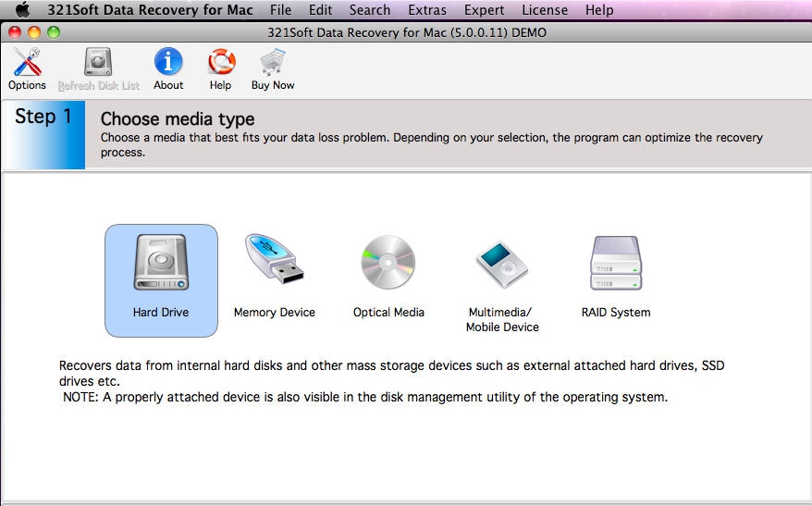Open the Expert menu
The height and width of the screenshot is (506, 812).
485,10
